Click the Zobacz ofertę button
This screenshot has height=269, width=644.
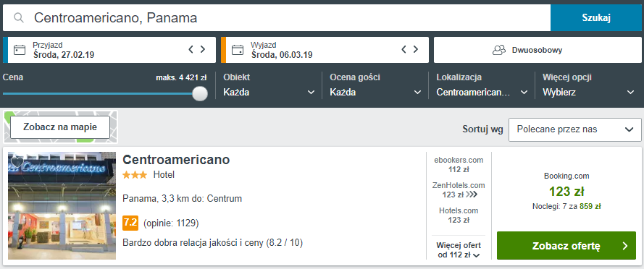coord(566,246)
